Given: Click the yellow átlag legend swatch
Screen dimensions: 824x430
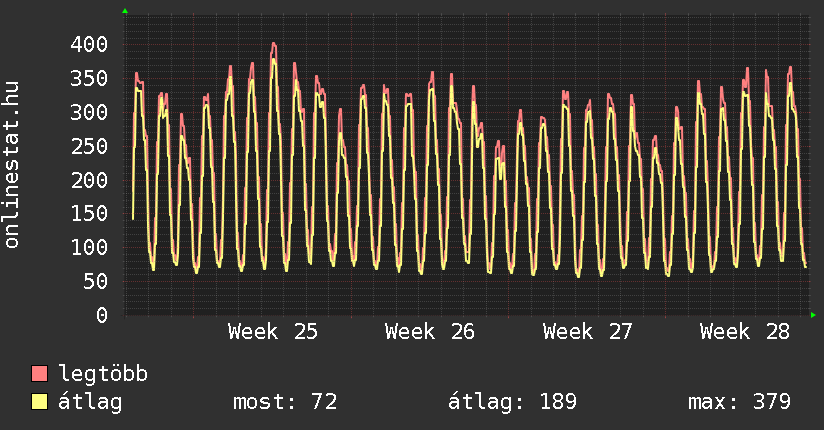Looking at the screenshot, I should pyautogui.click(x=39, y=401).
